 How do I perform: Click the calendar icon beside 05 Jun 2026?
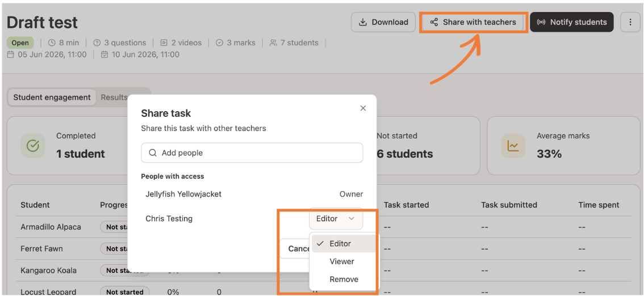pos(11,54)
